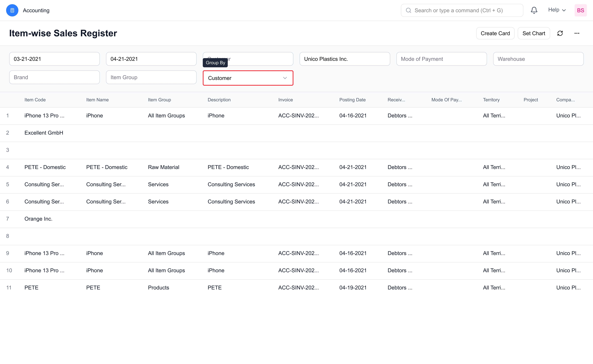Select the Excellent GmbH row
Image resolution: width=593 pixels, height=364 pixels.
[44, 133]
